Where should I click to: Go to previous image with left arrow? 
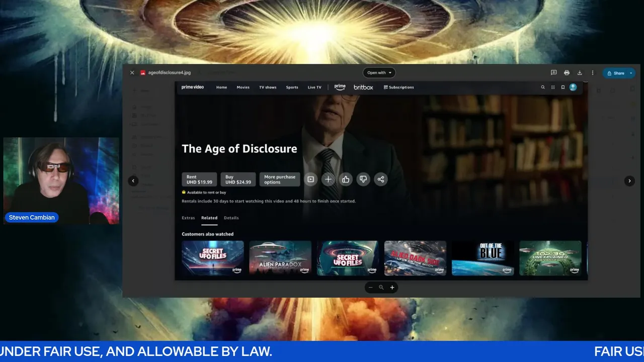pos(133,181)
